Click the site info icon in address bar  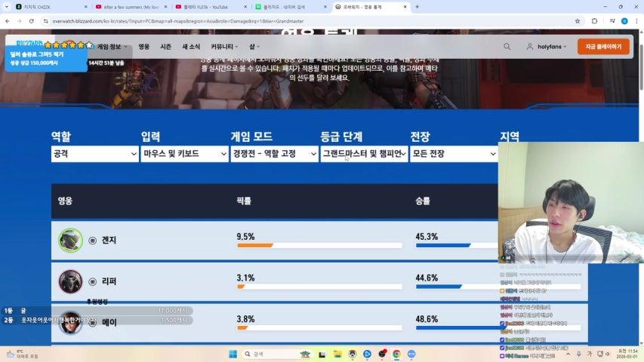tap(45, 21)
